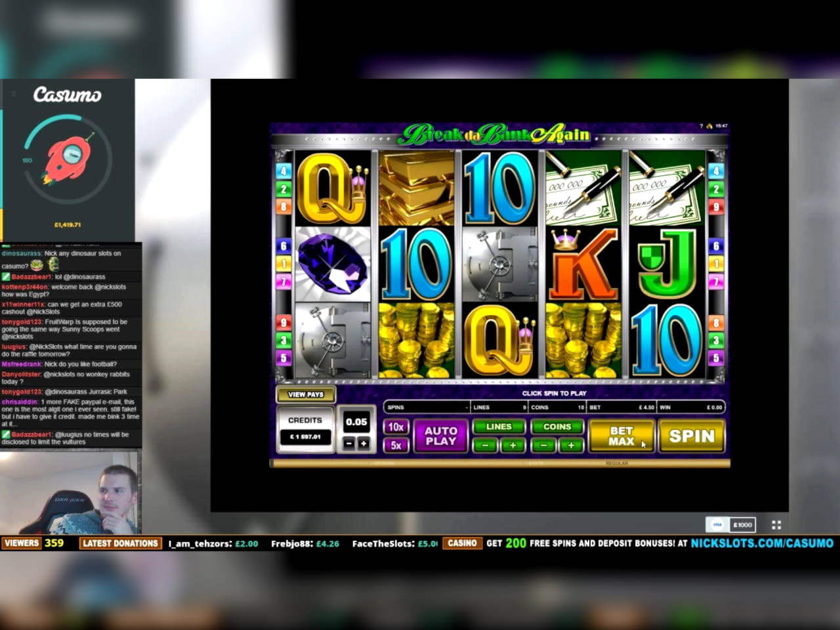Click the Q symbol in the third reel
The width and height of the screenshot is (840, 630).
(x=499, y=341)
